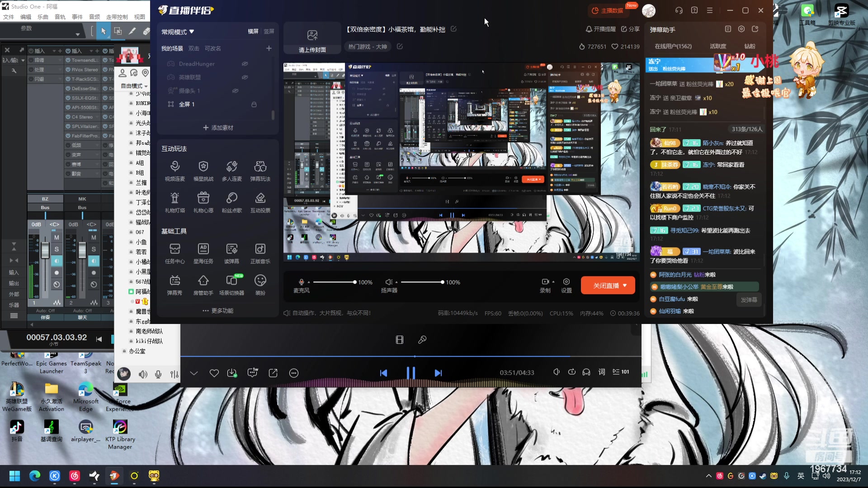Download the current song in music player
The height and width of the screenshot is (488, 868).
pos(232,373)
